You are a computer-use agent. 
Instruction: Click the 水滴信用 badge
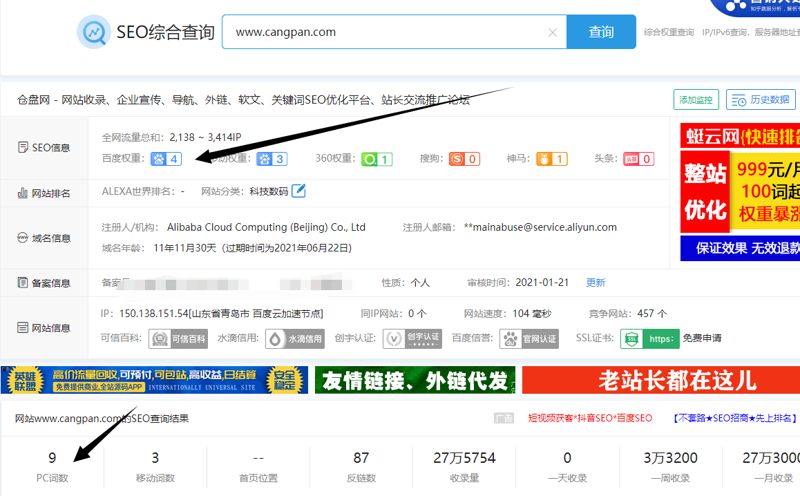coord(295,338)
